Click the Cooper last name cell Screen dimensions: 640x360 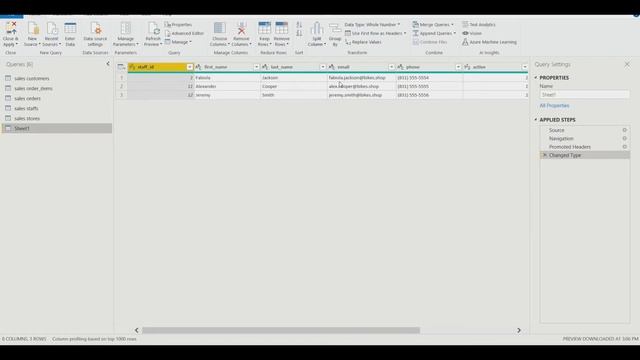293,87
